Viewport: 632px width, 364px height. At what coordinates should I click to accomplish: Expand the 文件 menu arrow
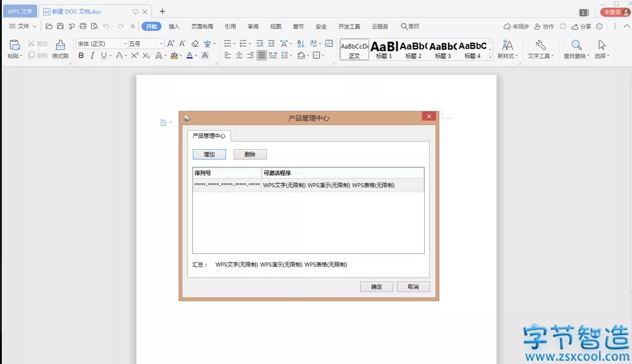[35, 26]
